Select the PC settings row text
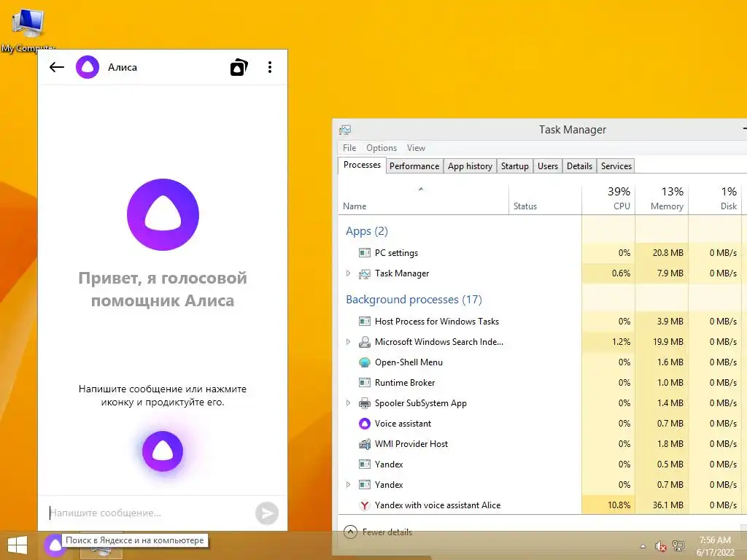The image size is (747, 560). pyautogui.click(x=396, y=253)
